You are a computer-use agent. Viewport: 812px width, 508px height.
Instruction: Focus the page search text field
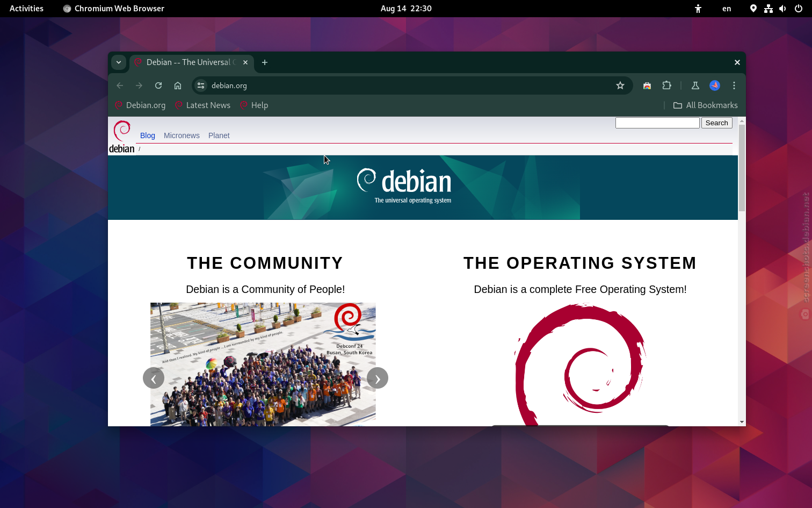tap(657, 123)
